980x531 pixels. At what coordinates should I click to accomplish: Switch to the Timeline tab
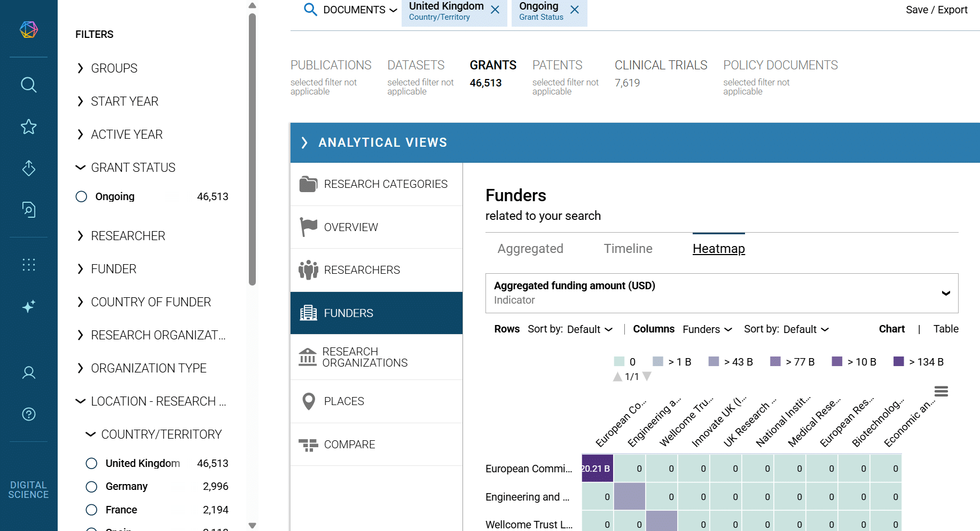tap(628, 249)
